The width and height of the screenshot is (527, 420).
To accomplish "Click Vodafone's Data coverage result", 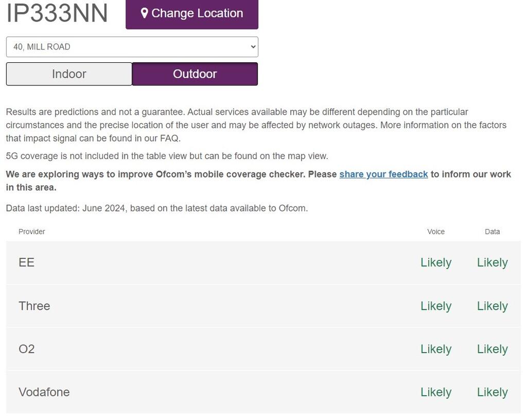I will 492,392.
